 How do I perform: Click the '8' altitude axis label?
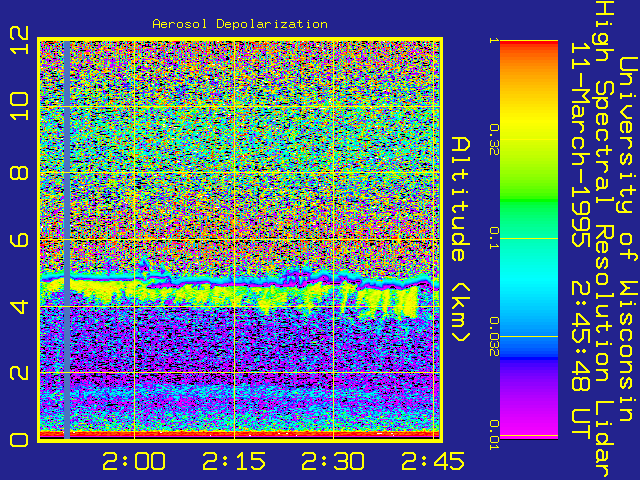(19, 172)
